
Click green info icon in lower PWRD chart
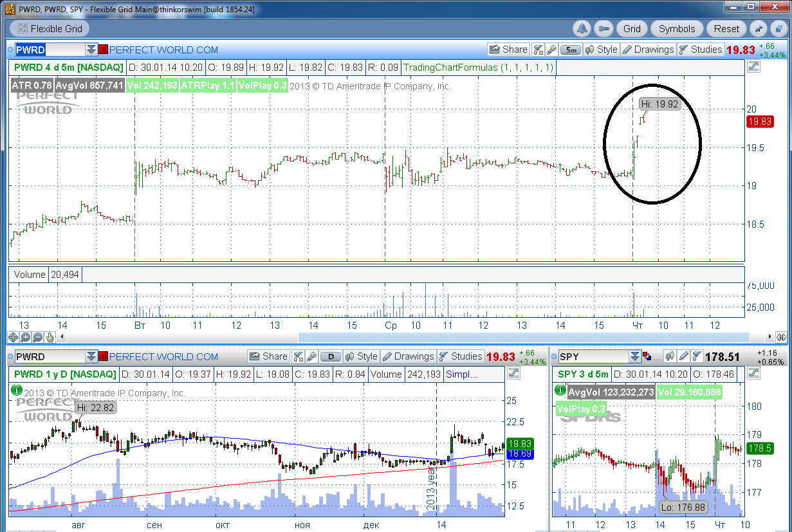(x=16, y=390)
